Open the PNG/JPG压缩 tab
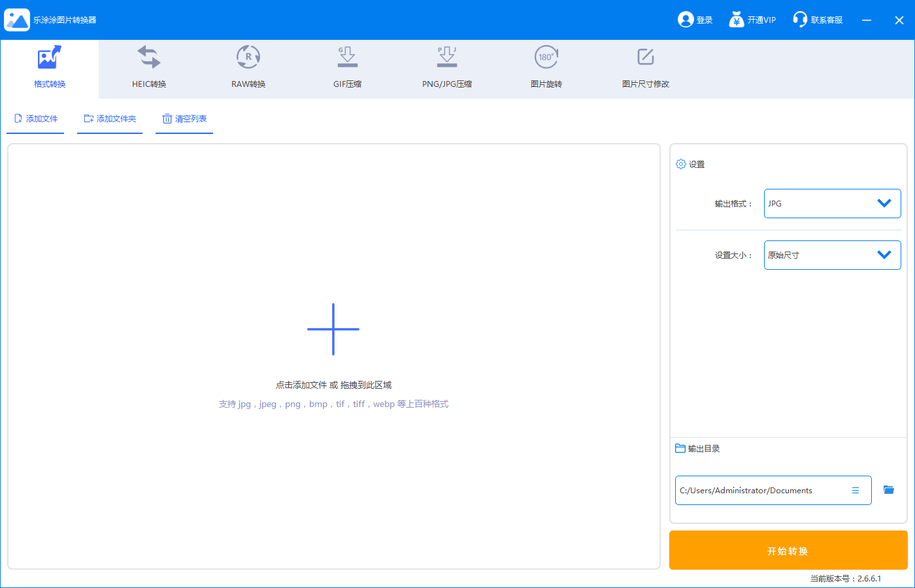The height and width of the screenshot is (588, 915). click(447, 69)
